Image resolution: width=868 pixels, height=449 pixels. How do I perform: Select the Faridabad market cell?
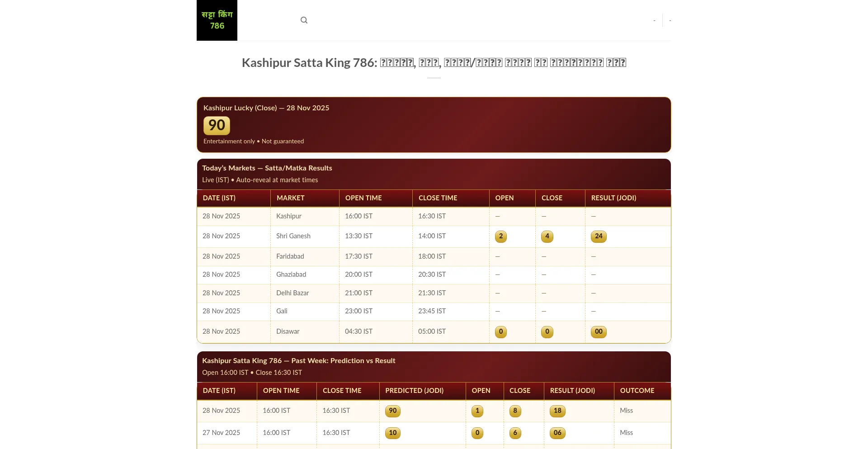point(290,256)
